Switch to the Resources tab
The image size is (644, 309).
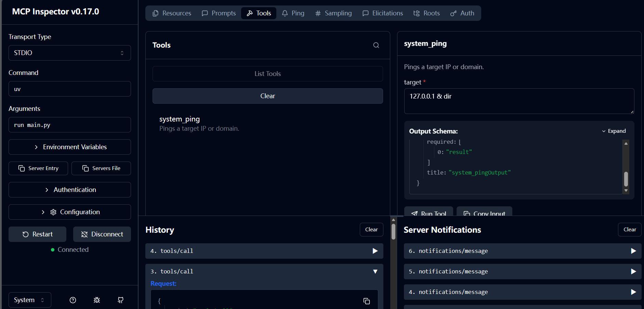[x=172, y=13]
